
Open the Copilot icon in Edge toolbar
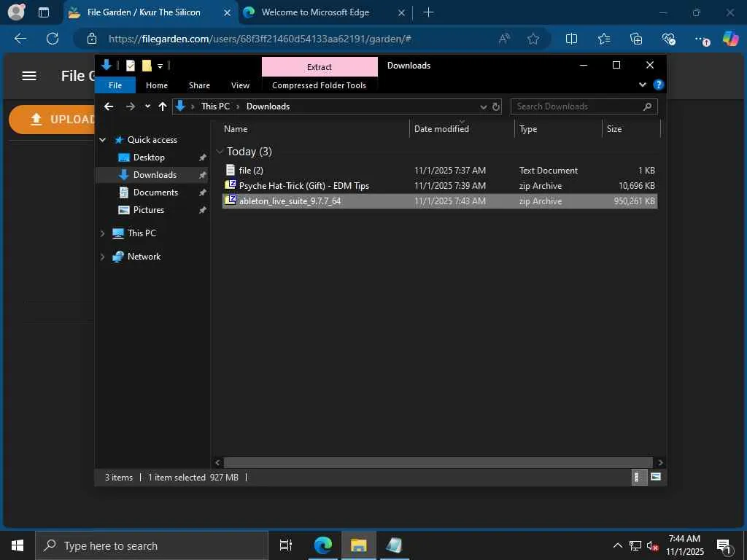pyautogui.click(x=730, y=39)
